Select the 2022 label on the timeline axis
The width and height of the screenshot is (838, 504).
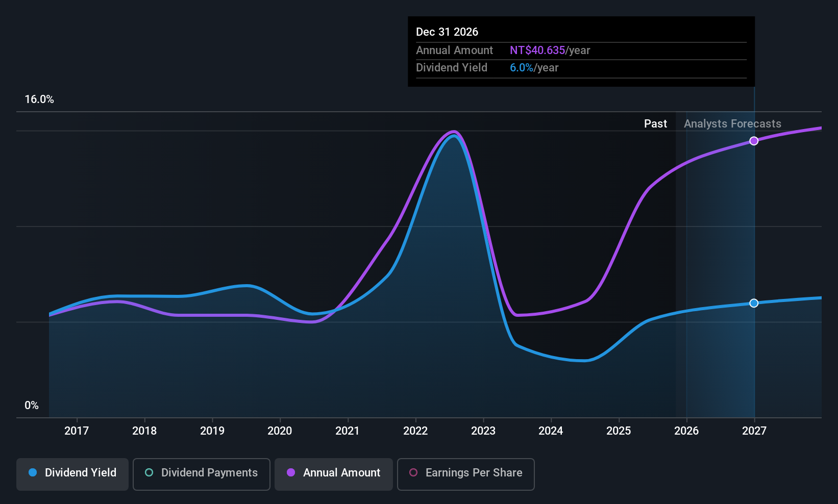[415, 431]
